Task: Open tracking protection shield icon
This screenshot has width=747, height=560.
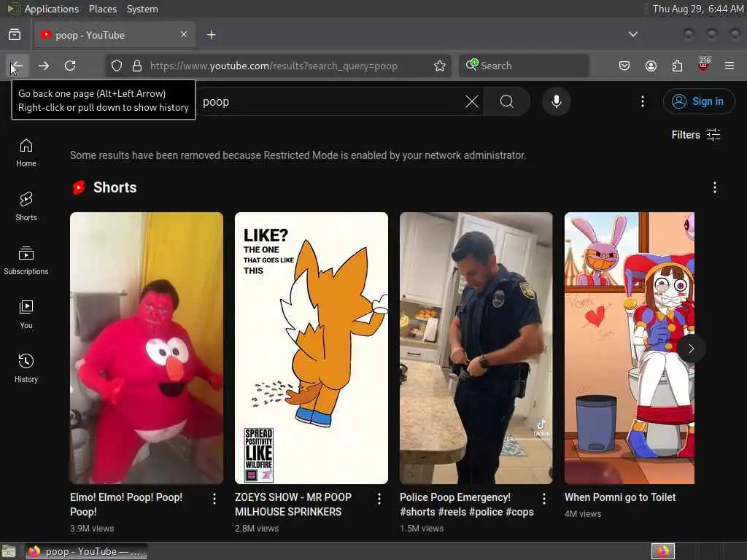Action: pyautogui.click(x=117, y=66)
